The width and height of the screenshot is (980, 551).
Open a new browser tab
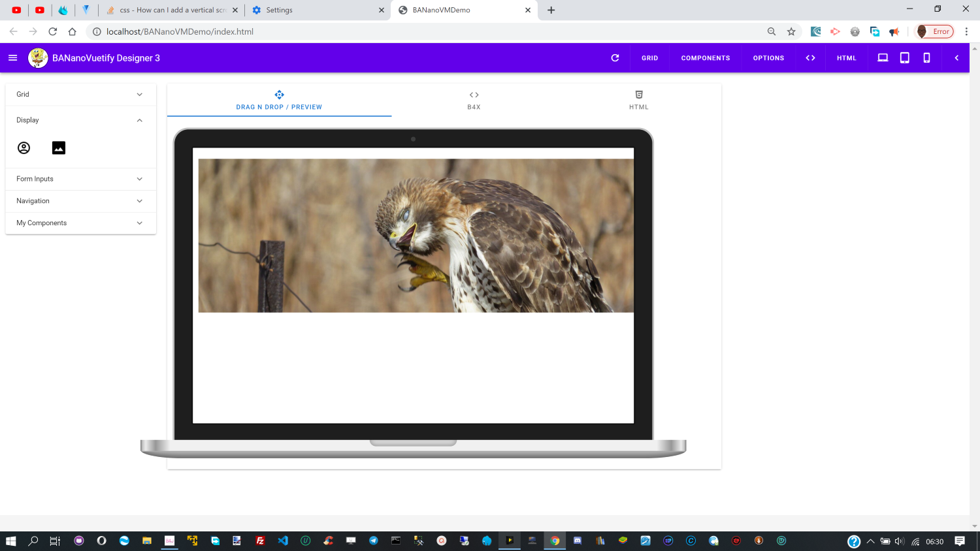pos(551,10)
